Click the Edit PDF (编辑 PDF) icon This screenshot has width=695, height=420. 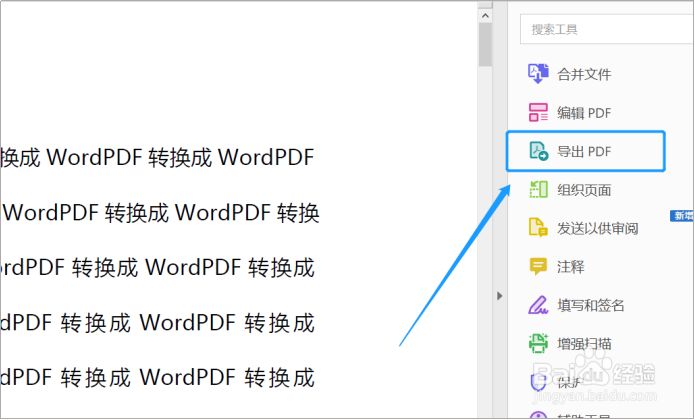click(538, 113)
